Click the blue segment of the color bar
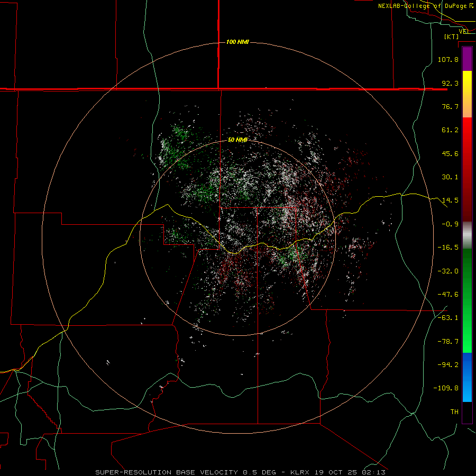476x476 pixels. tap(467, 377)
